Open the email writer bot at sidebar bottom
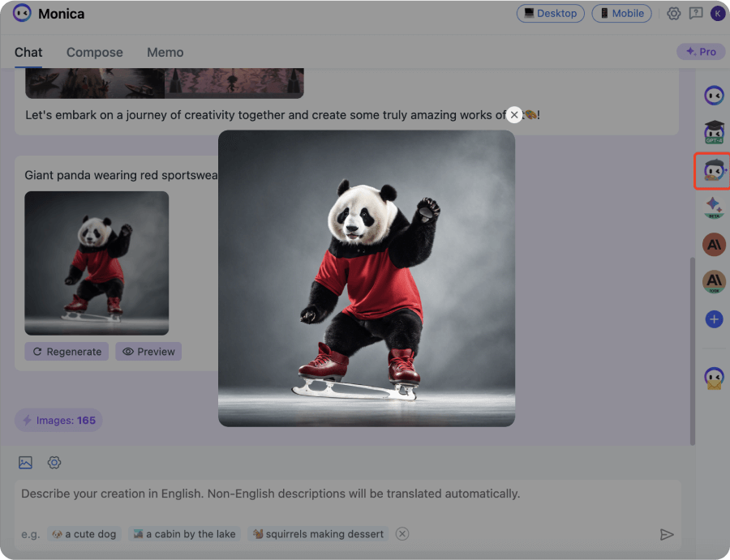 [x=714, y=376]
